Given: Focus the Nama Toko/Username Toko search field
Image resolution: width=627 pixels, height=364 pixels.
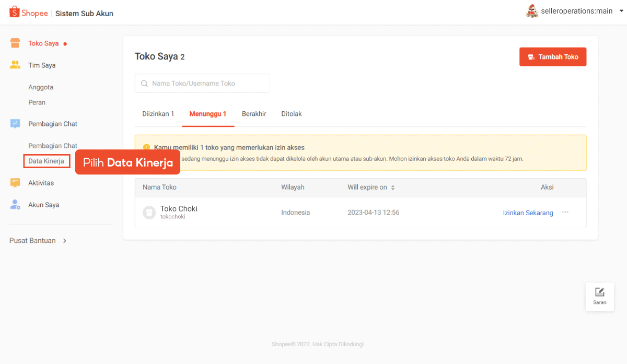Looking at the screenshot, I should coord(203,84).
